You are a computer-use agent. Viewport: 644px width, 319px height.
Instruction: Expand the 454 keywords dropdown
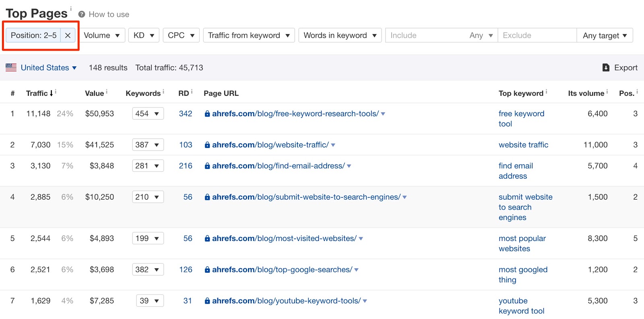coord(148,114)
